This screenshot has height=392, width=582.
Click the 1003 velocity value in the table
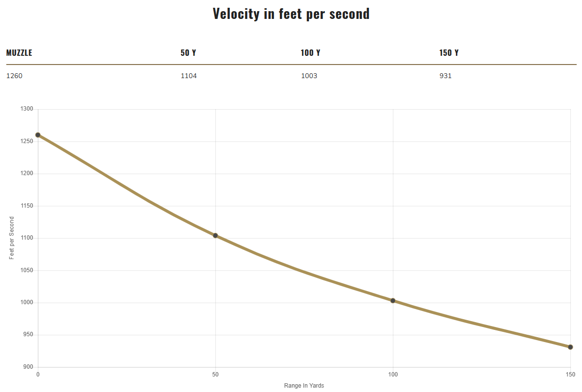pyautogui.click(x=309, y=76)
